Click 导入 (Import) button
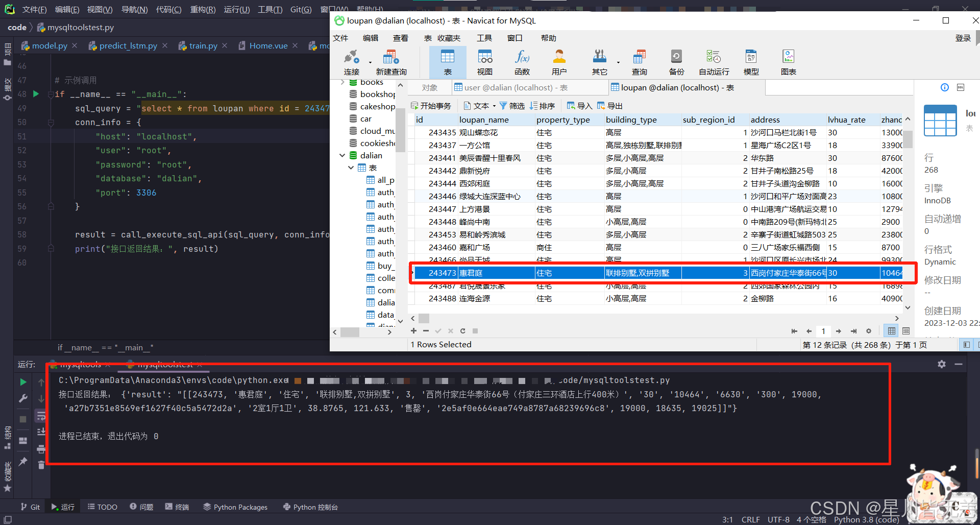The width and height of the screenshot is (980, 525). tap(579, 106)
